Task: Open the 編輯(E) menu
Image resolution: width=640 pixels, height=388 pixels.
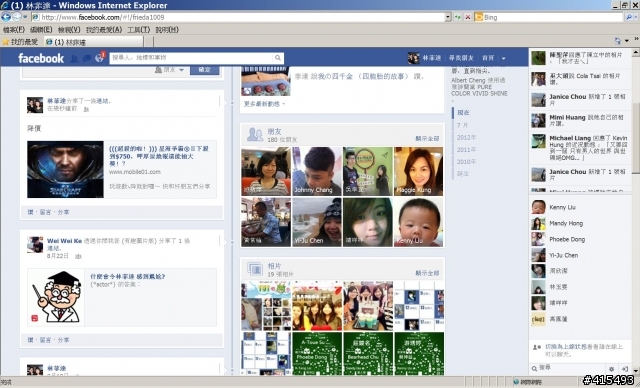Action: [x=41, y=30]
